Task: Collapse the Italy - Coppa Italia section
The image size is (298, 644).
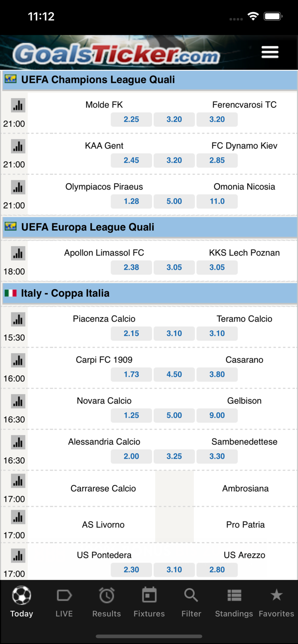Action: point(149,293)
